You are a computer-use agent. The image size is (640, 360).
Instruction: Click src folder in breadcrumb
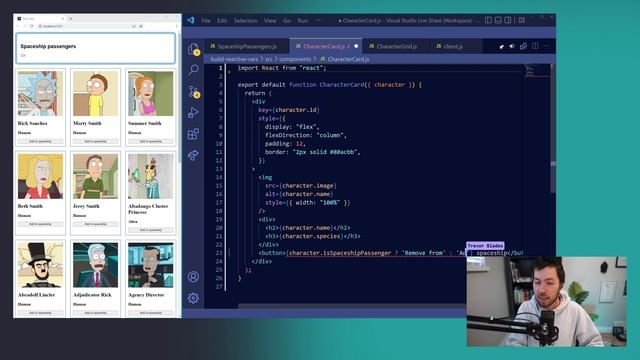269,59
